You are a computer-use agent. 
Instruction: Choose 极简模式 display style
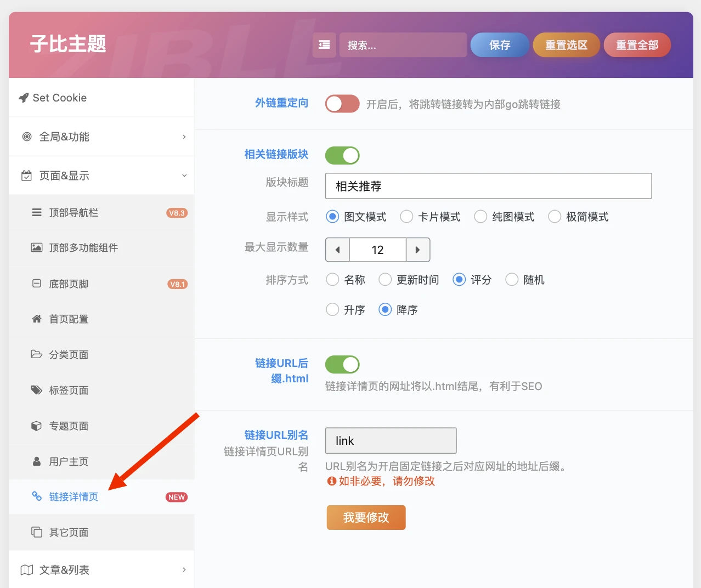tap(555, 217)
